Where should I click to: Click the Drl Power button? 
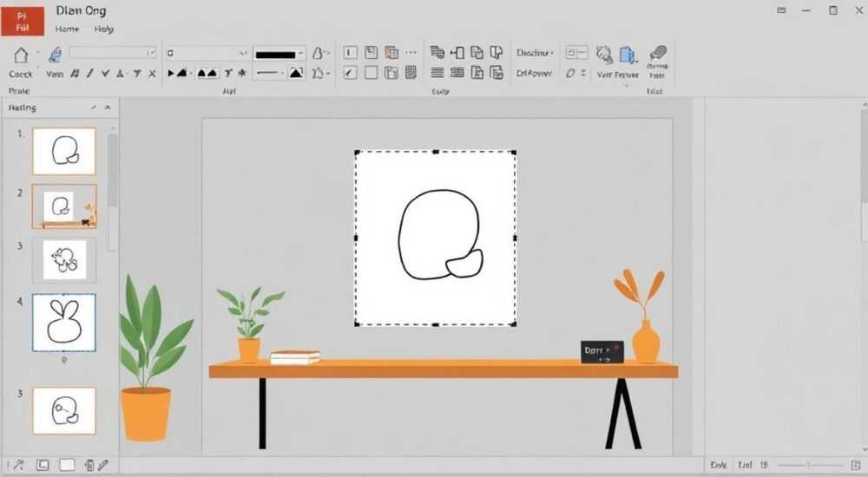(534, 73)
